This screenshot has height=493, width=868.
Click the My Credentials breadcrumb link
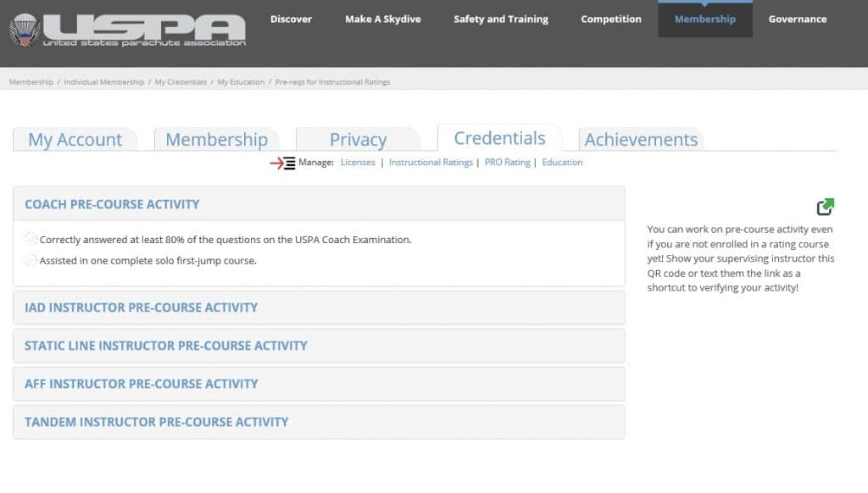click(181, 82)
